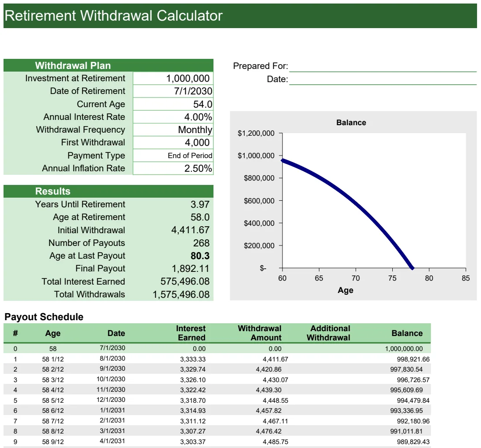Select the balance cell 991,011.81
Viewport: 481px width, 448px height.
(406, 431)
